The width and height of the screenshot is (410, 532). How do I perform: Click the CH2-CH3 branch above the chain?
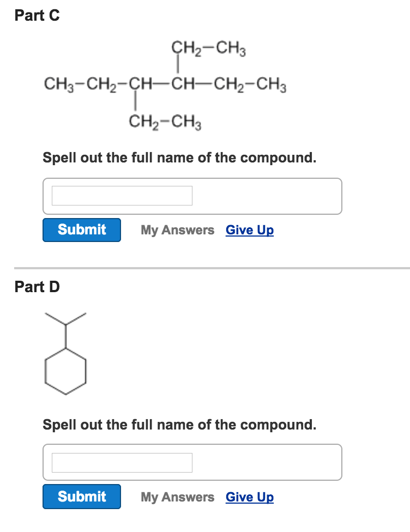[208, 49]
